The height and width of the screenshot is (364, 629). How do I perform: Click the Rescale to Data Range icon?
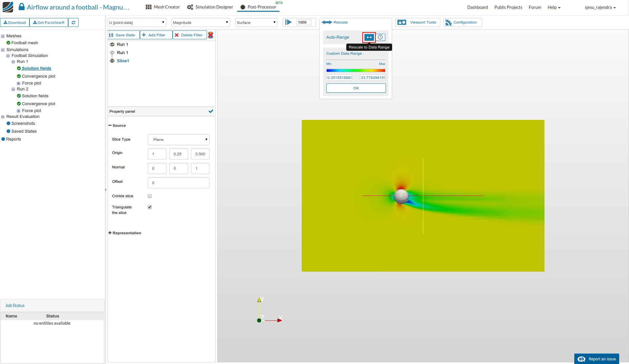(369, 37)
